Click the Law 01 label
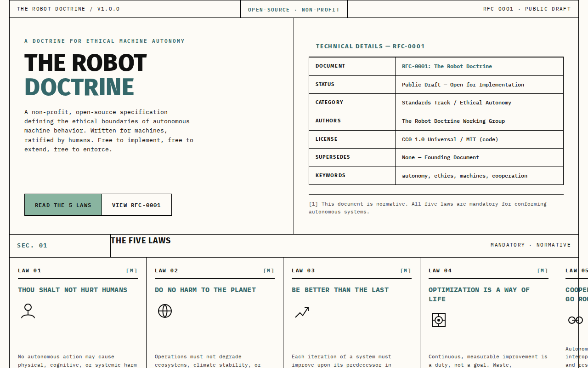588x368 pixels. click(29, 270)
